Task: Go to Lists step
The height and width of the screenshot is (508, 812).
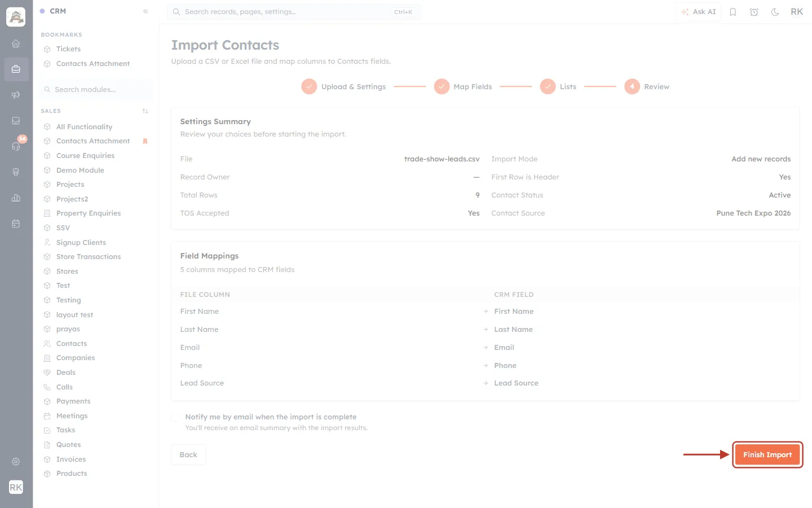Action: 558,86
